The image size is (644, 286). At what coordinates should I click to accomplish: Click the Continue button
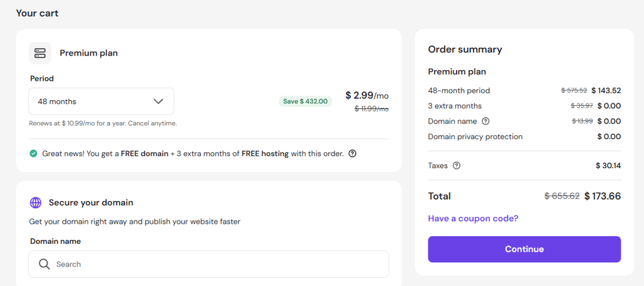[524, 249]
